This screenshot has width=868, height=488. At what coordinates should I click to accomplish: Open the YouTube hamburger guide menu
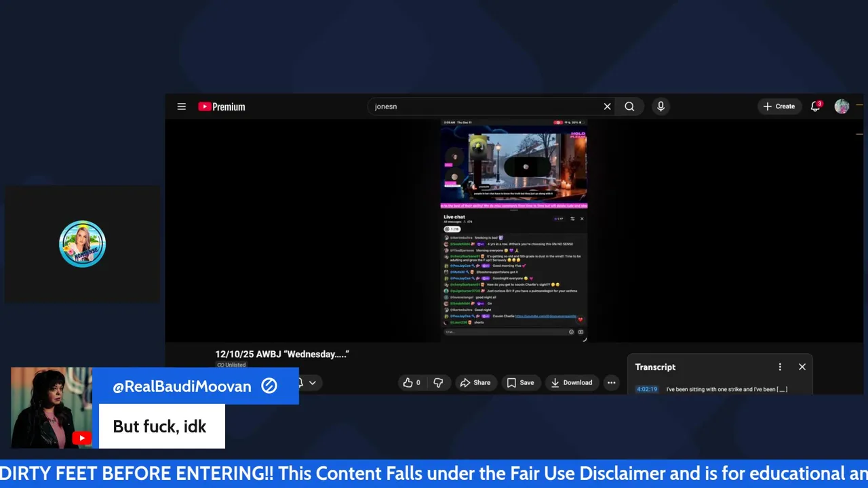click(181, 106)
